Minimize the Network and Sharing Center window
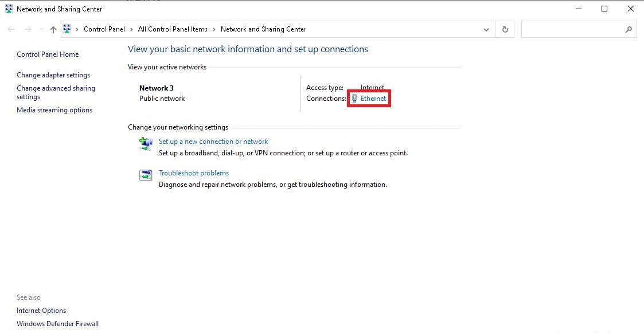This screenshot has height=333, width=644. [x=579, y=9]
